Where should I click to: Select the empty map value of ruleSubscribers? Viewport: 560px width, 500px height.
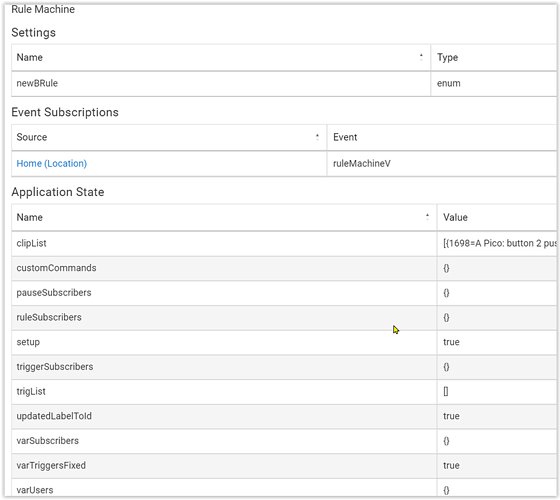point(446,318)
